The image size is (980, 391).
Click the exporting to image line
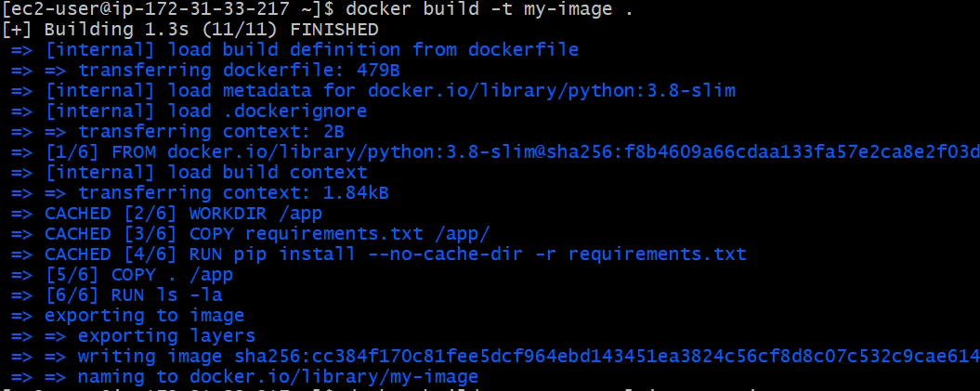click(127, 316)
